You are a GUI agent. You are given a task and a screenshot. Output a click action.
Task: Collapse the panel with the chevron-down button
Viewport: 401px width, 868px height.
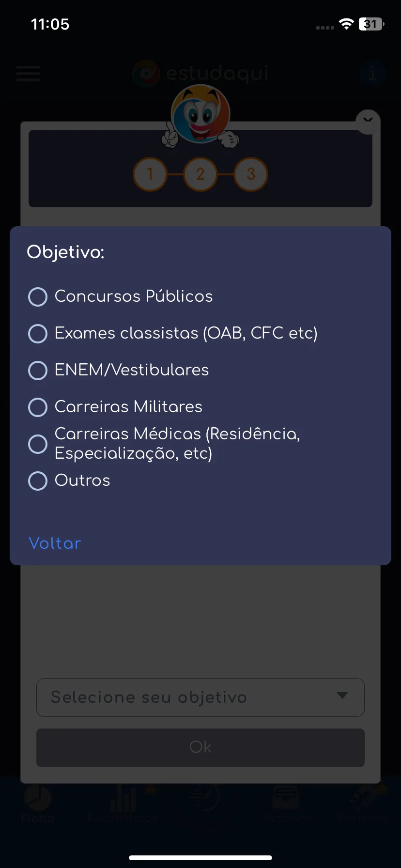click(368, 121)
